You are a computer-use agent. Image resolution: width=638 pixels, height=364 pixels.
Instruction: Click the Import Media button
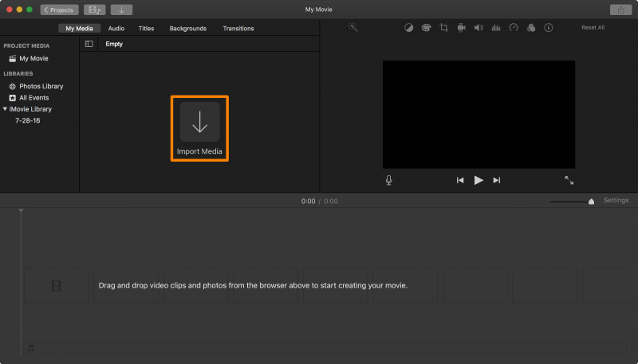click(199, 127)
